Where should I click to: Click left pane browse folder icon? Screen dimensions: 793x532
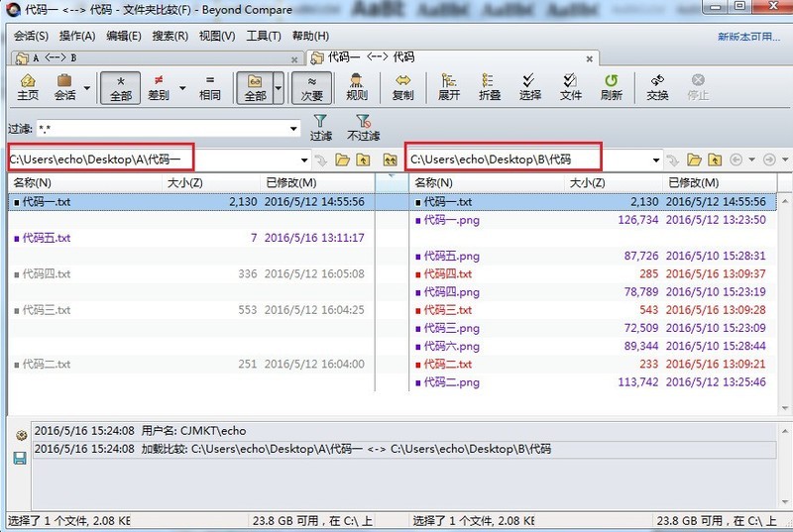pos(342,160)
